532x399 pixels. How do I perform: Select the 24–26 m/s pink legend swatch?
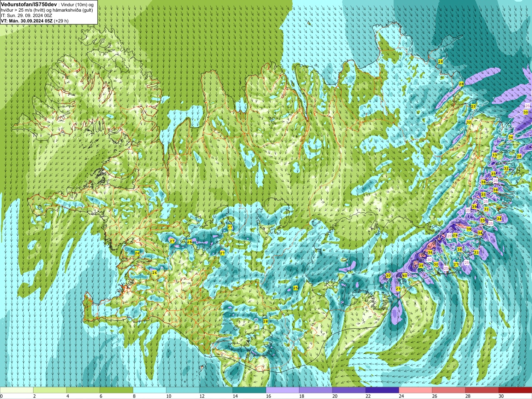tap(416, 390)
